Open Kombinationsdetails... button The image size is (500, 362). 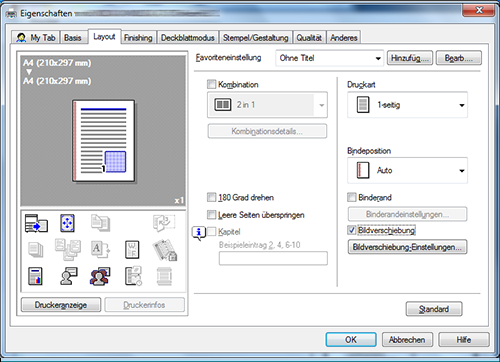pos(267,131)
